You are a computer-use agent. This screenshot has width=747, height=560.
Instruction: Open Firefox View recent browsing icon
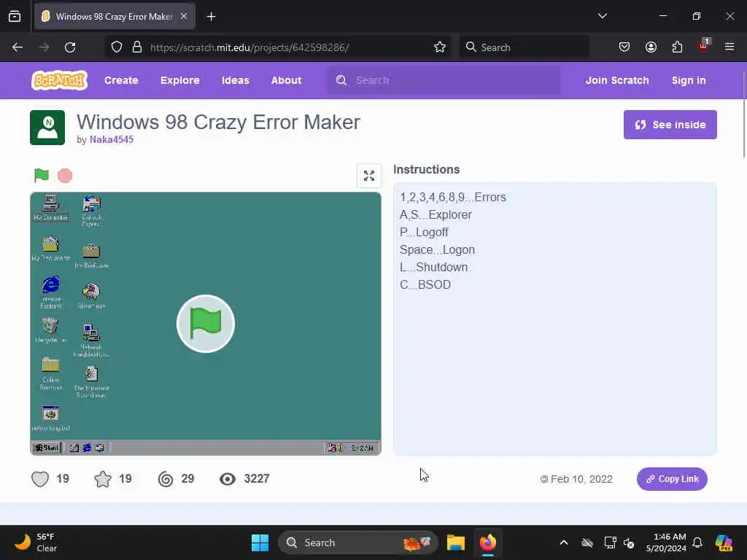[x=15, y=17]
